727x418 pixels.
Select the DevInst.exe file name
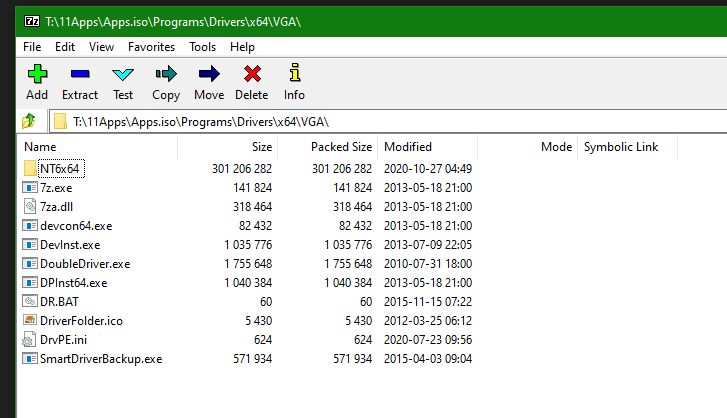(x=70, y=245)
